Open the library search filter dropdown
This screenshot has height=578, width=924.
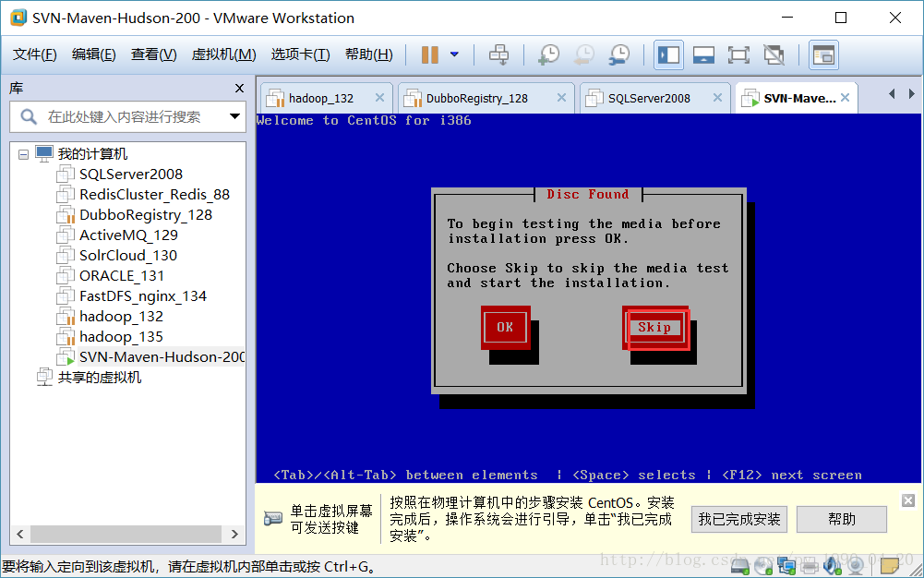[x=234, y=116]
